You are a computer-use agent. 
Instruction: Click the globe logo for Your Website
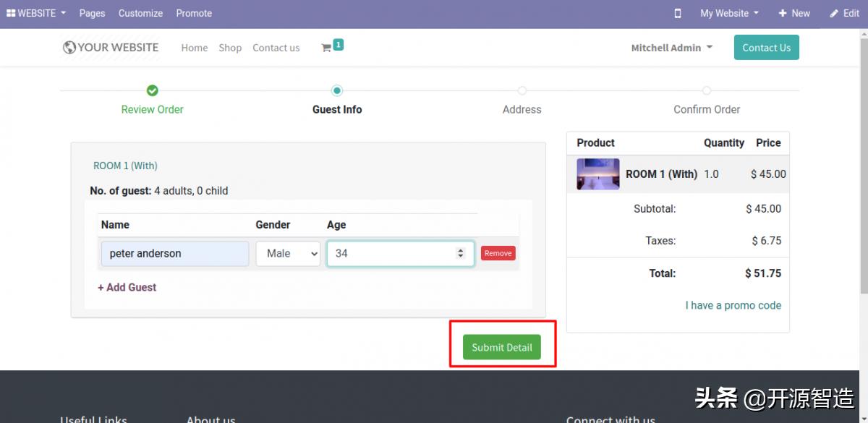(x=69, y=48)
